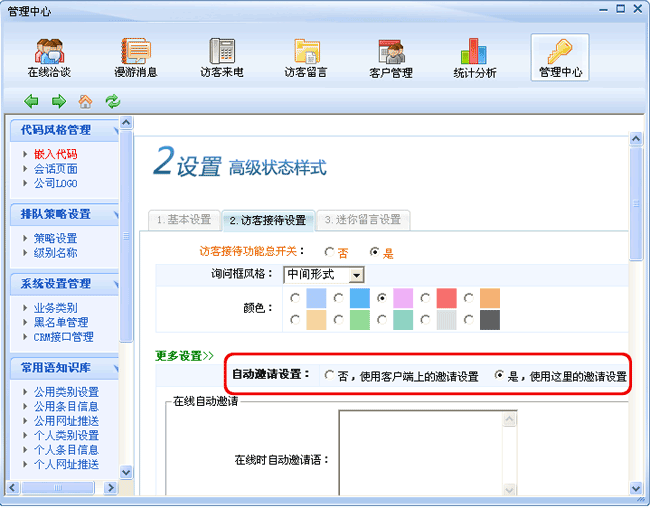The height and width of the screenshot is (508, 650).
Task: Collapse the 系统设置管理 section
Action: pyautogui.click(x=116, y=284)
